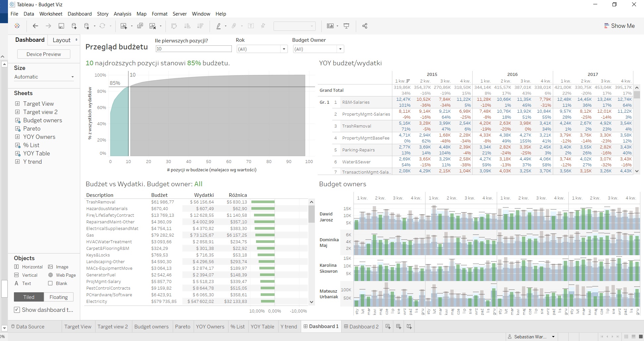The image size is (644, 341).
Task: Click the Device Preview button
Action: tap(43, 54)
